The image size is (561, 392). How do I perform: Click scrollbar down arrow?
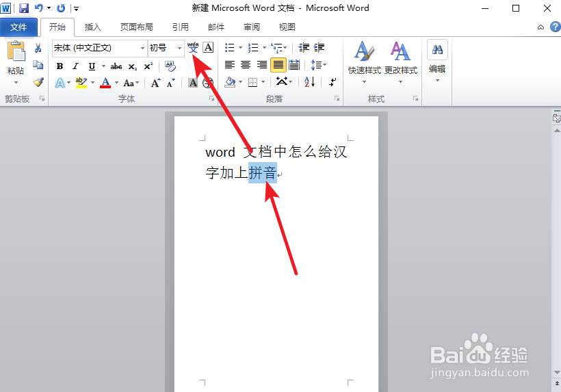557,372
